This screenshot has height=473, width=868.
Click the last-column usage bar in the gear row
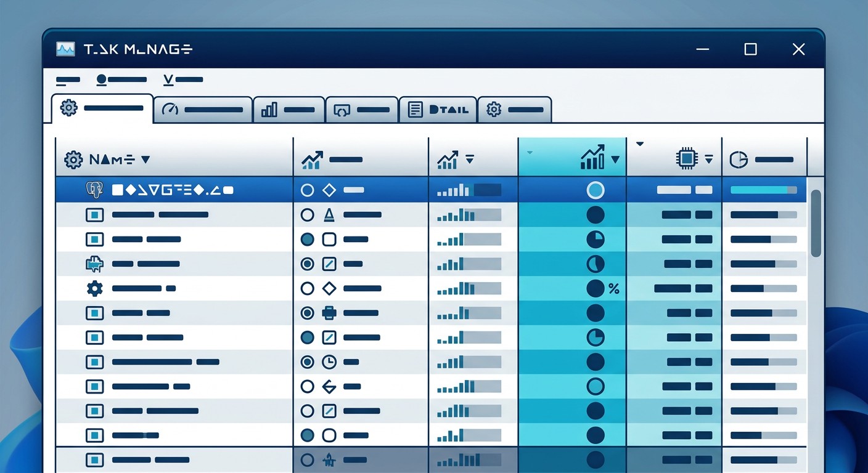(763, 288)
